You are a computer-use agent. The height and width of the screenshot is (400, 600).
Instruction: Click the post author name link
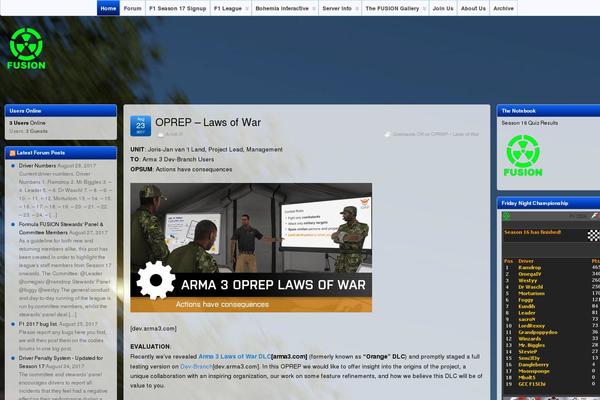(174, 134)
